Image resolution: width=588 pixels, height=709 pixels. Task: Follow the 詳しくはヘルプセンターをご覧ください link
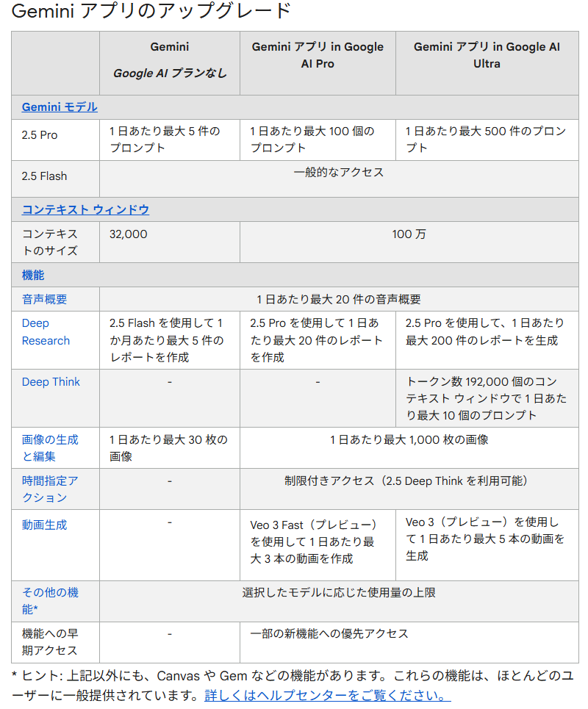click(328, 695)
